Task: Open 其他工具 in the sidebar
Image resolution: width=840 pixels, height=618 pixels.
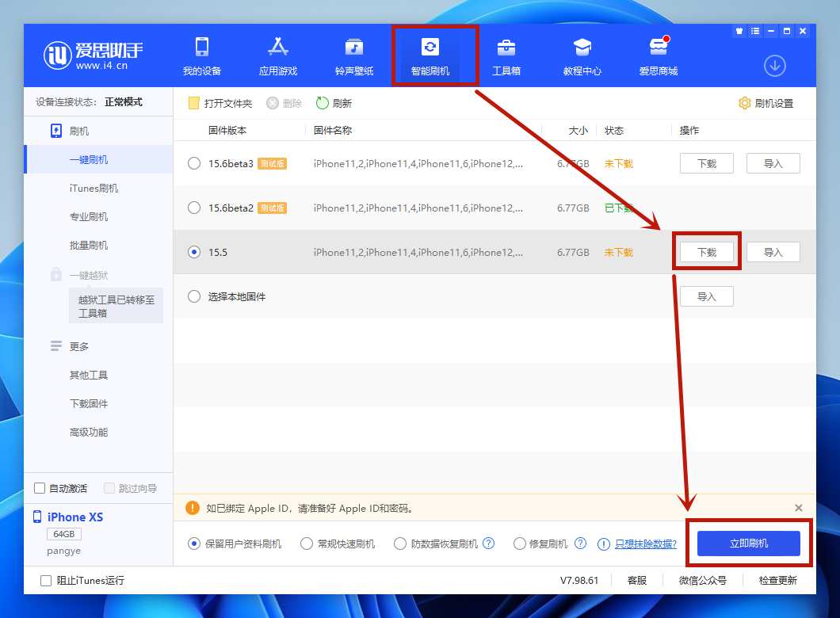Action: [x=89, y=375]
